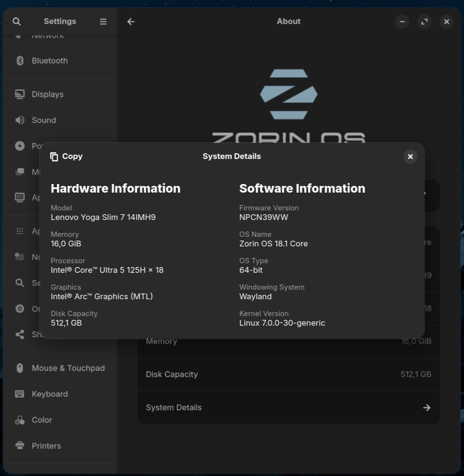Screen dimensions: 464x476
Task: Click kernel version Linux 7.0.0-30-generic
Action: point(282,323)
